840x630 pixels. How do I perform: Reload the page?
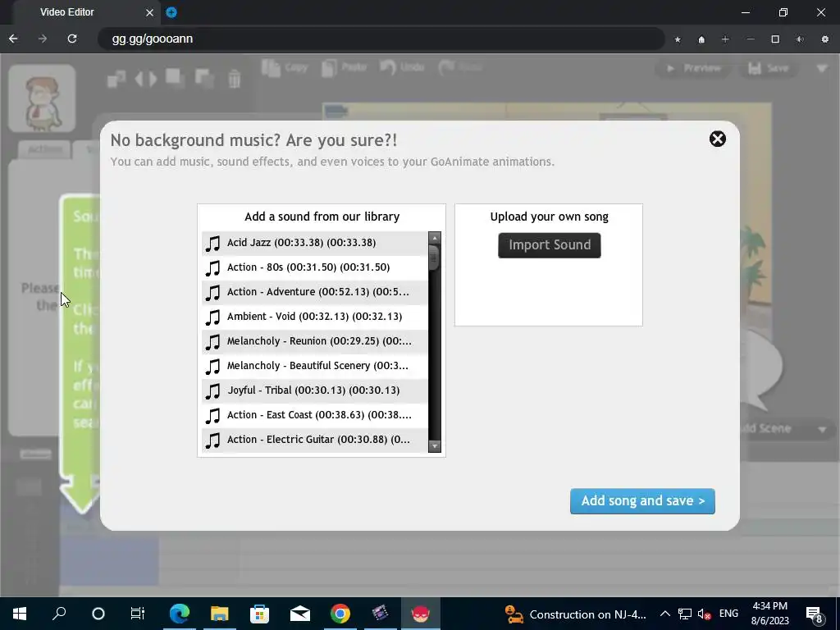tap(72, 39)
